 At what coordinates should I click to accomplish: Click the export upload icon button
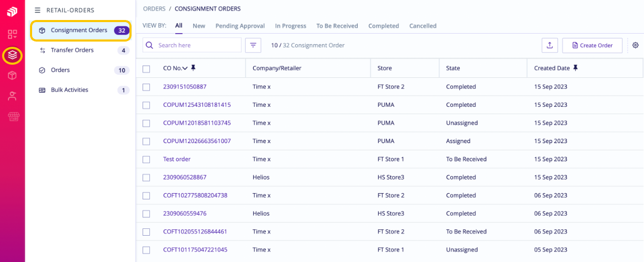coord(549,45)
